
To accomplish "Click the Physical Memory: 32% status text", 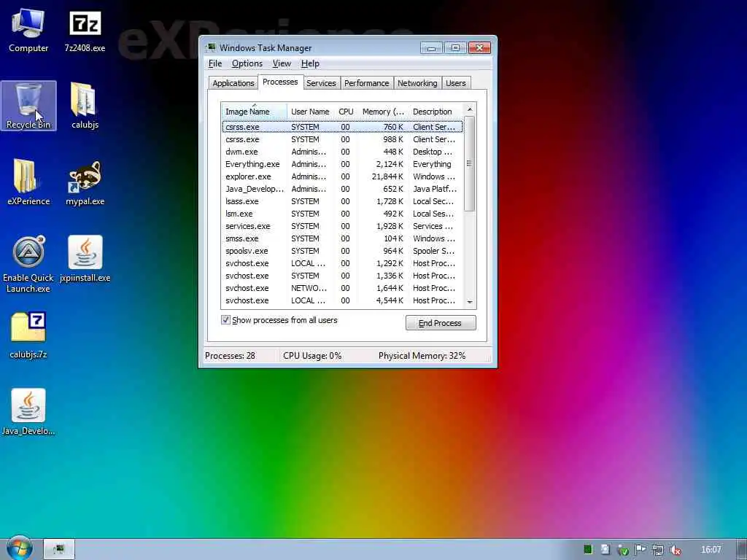I will (422, 356).
